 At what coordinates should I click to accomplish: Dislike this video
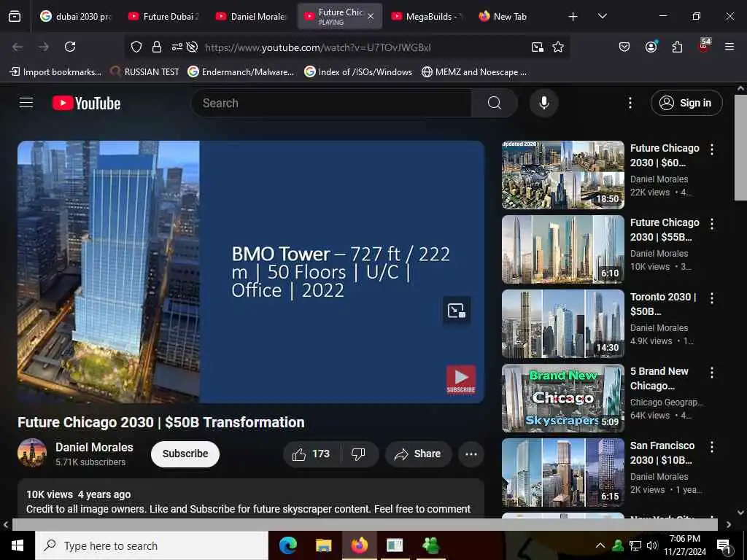[x=359, y=454]
